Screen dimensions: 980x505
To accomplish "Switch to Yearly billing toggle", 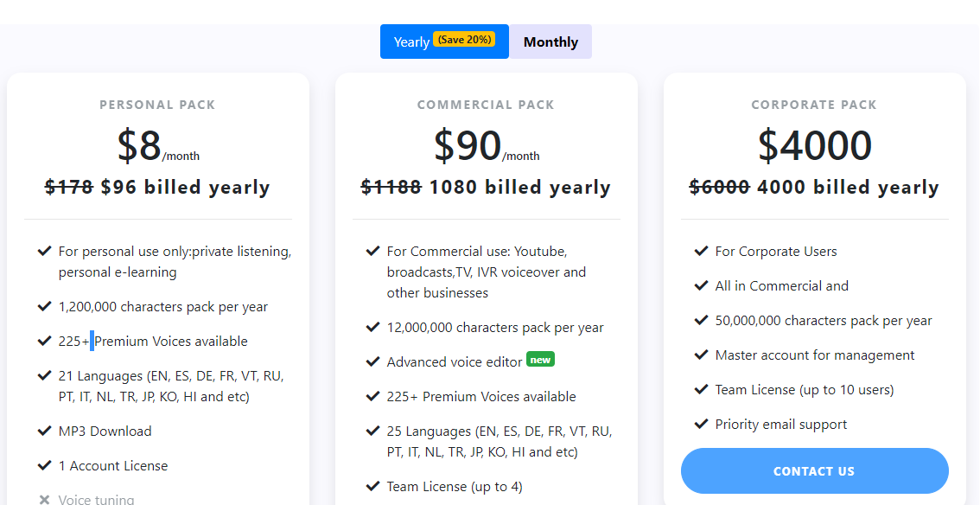I will click(x=412, y=42).
